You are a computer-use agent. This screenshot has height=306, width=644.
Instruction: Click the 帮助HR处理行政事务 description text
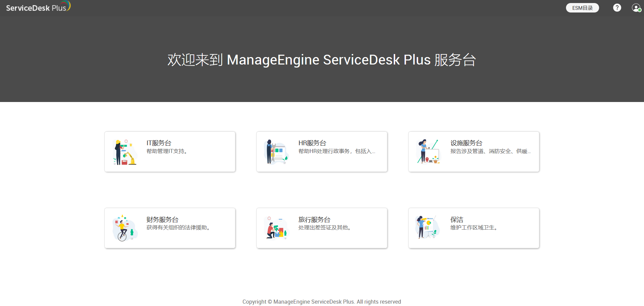pyautogui.click(x=337, y=151)
